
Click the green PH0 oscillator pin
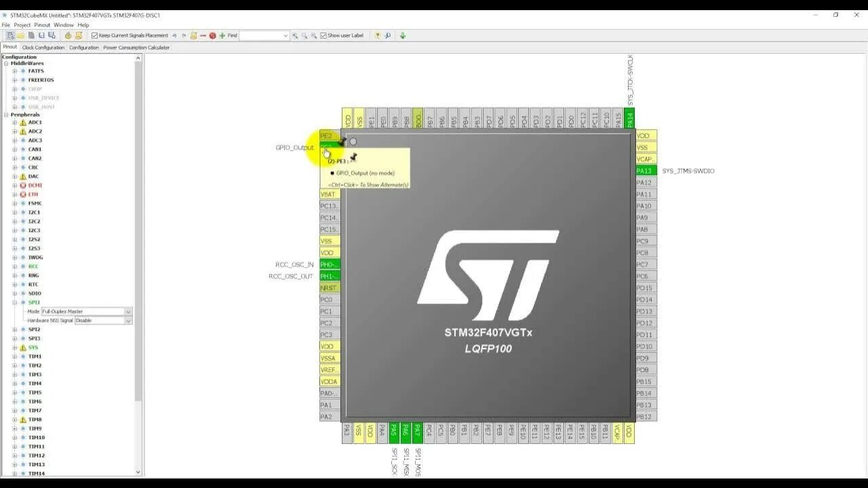pos(330,264)
